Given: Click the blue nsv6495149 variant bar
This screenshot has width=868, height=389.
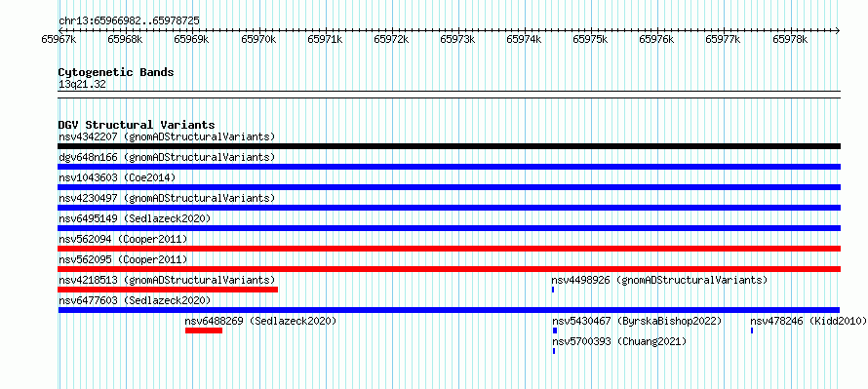Looking at the screenshot, I should tap(449, 228).
